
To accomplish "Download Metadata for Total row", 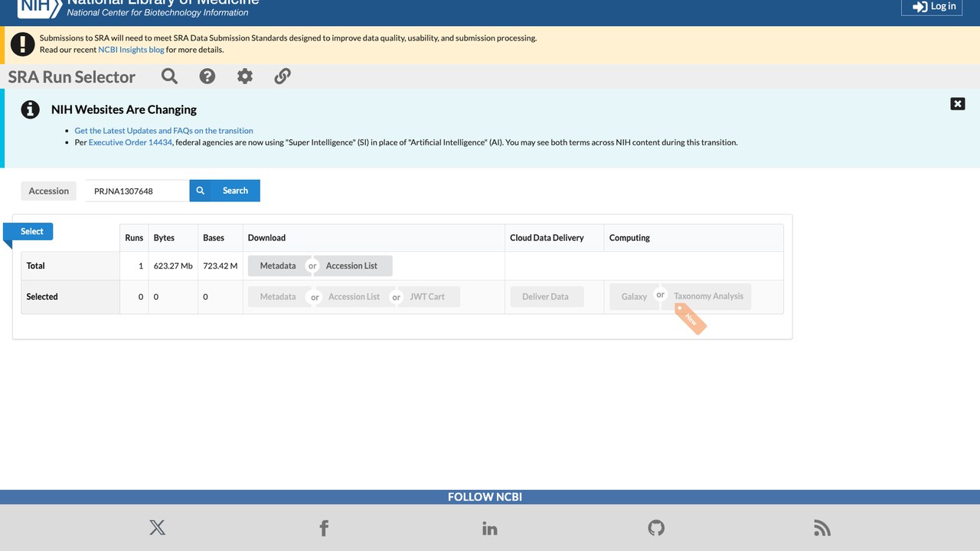I will pos(278,266).
